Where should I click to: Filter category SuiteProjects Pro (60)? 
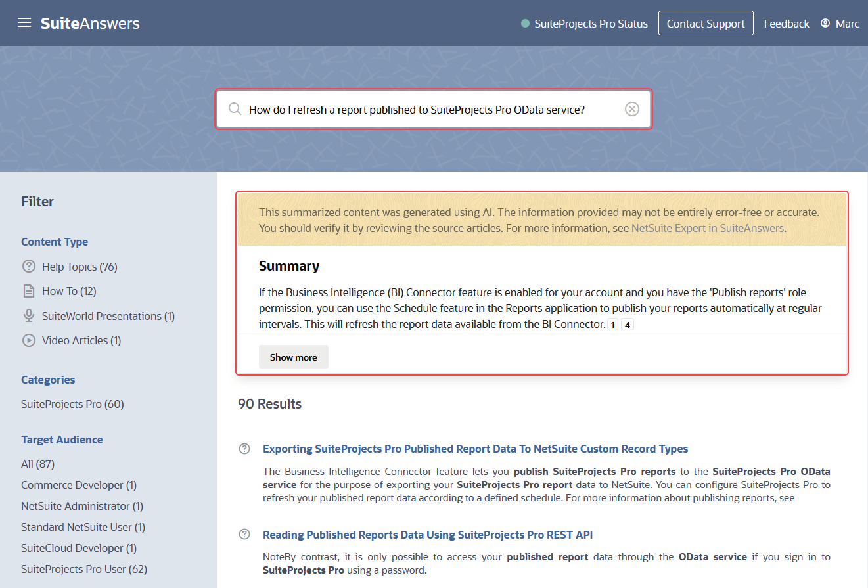coord(72,404)
